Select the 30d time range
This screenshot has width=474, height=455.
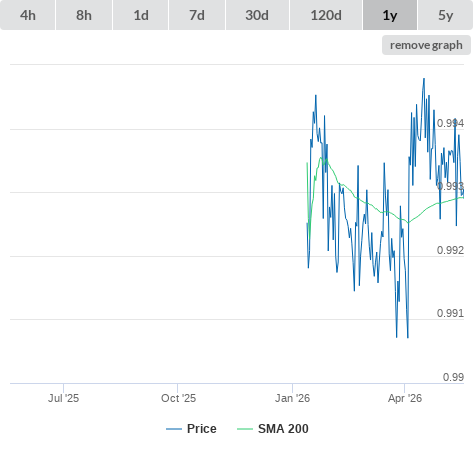pos(257,15)
